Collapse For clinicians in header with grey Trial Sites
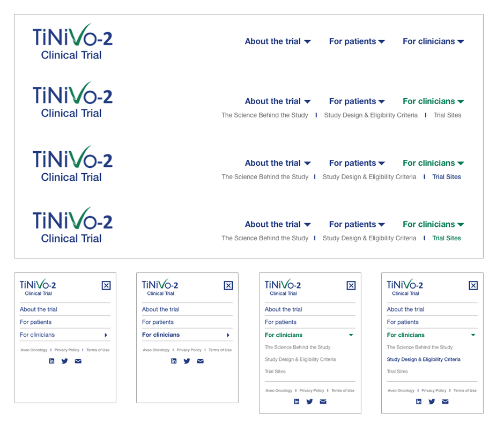504x429 pixels. tap(433, 101)
